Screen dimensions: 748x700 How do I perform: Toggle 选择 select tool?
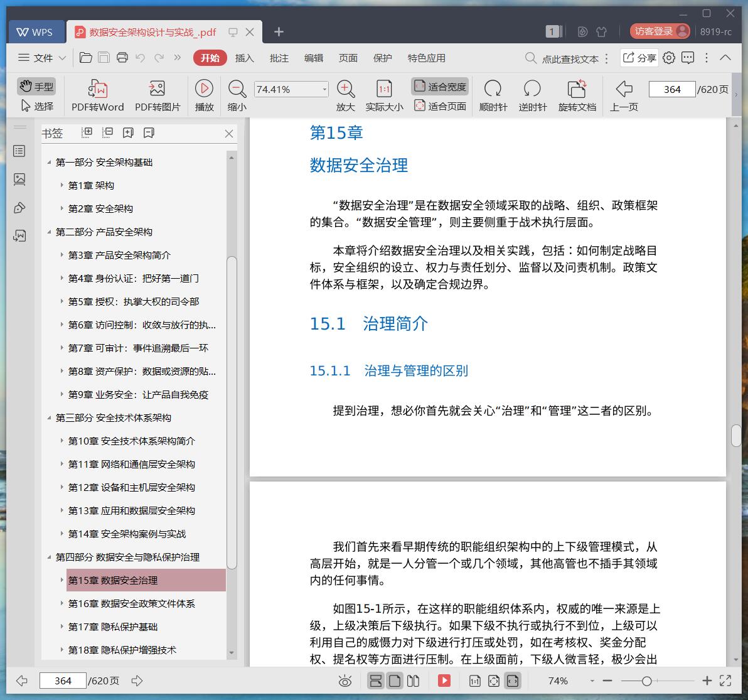point(37,106)
